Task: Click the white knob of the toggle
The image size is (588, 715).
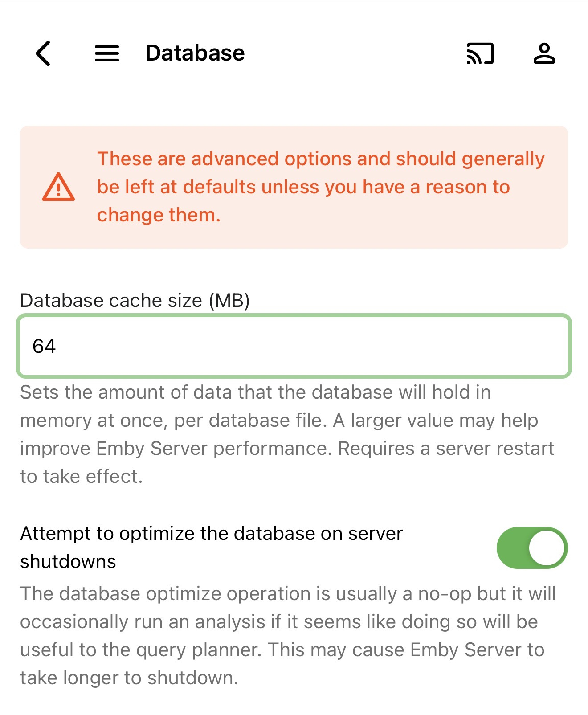Action: point(547,548)
